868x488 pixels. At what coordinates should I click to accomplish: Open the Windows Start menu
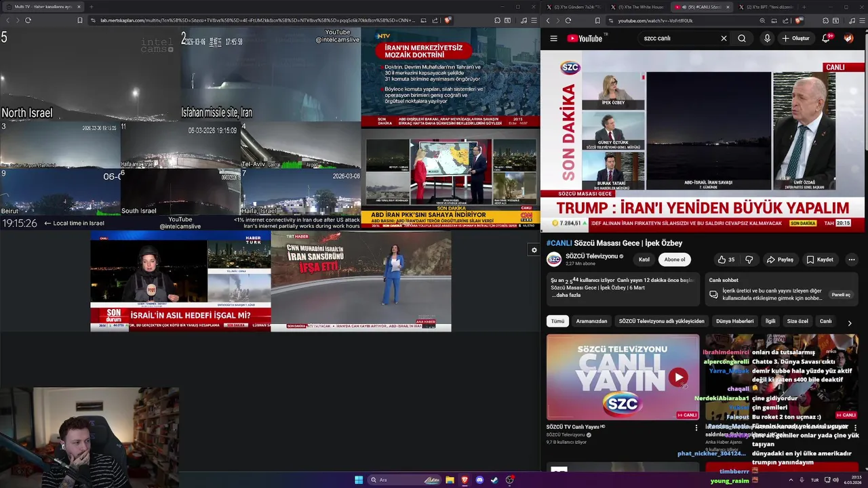(x=359, y=480)
